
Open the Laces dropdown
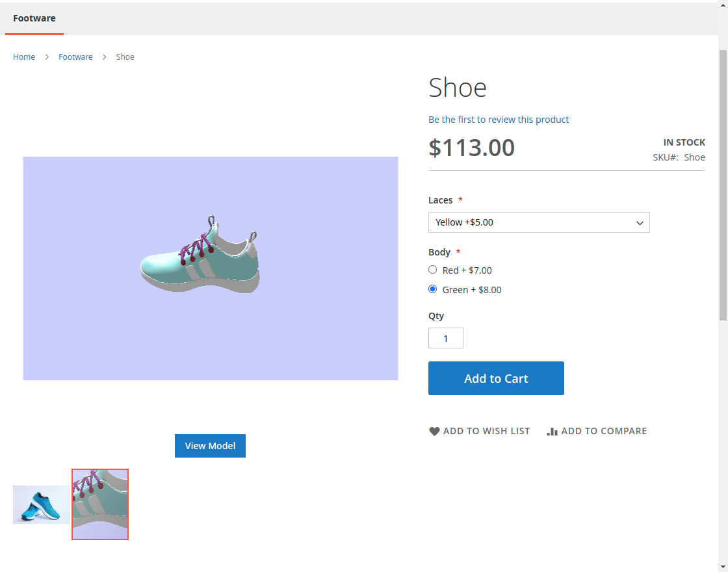tap(539, 222)
